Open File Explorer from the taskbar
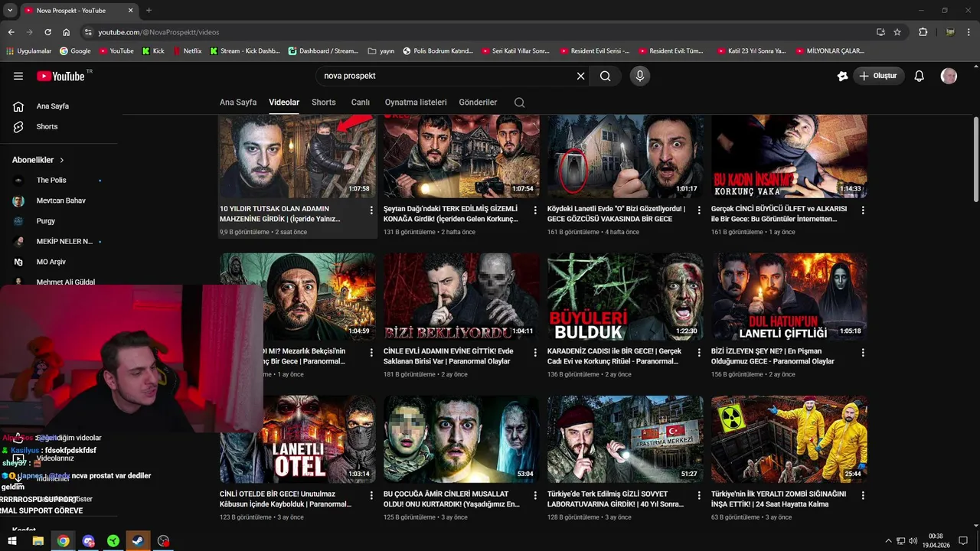 [x=38, y=541]
